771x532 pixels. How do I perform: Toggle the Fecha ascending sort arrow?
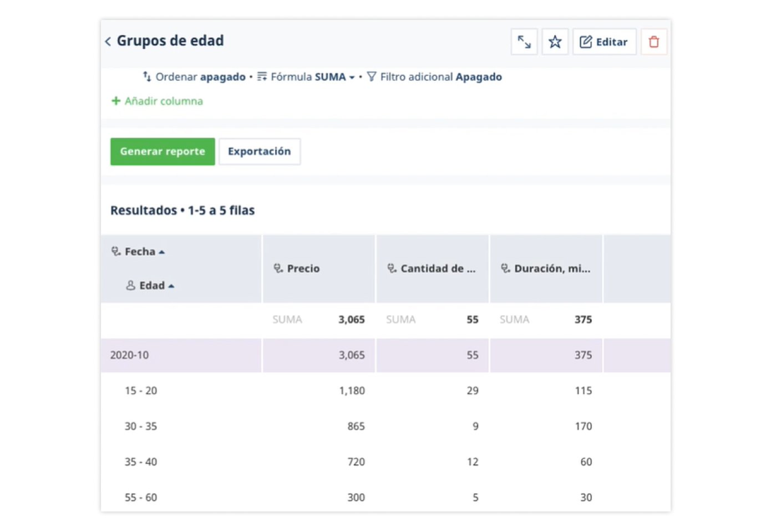pyautogui.click(x=162, y=250)
